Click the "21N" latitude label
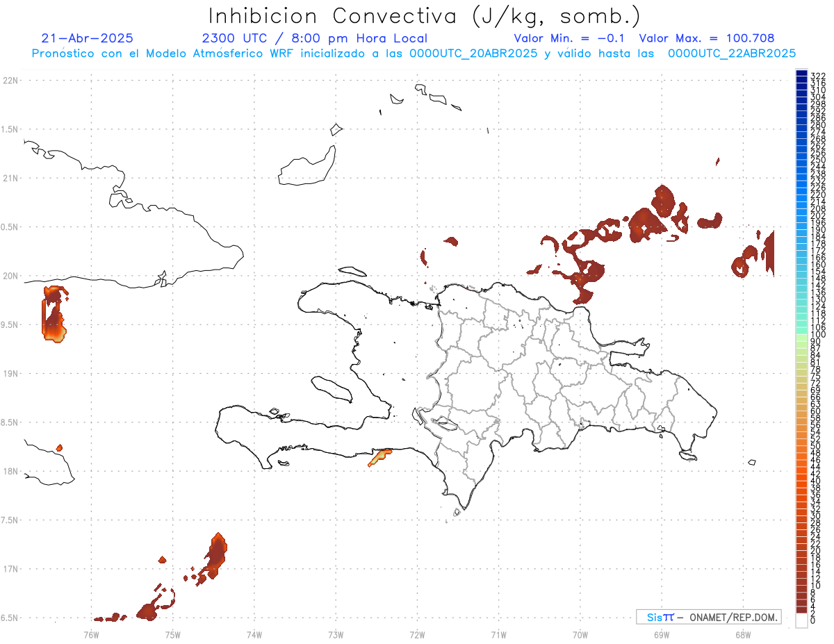This screenshot has height=644, width=834. click(x=10, y=178)
